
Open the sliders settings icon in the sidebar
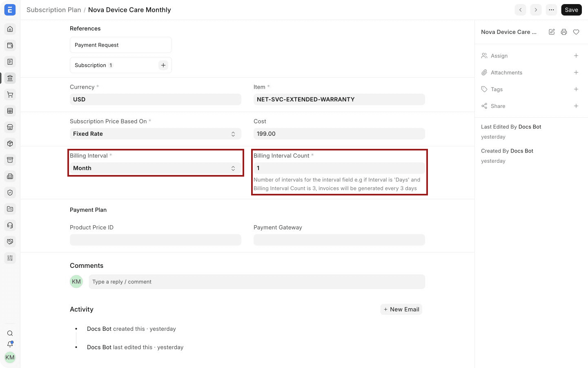[x=10, y=258]
